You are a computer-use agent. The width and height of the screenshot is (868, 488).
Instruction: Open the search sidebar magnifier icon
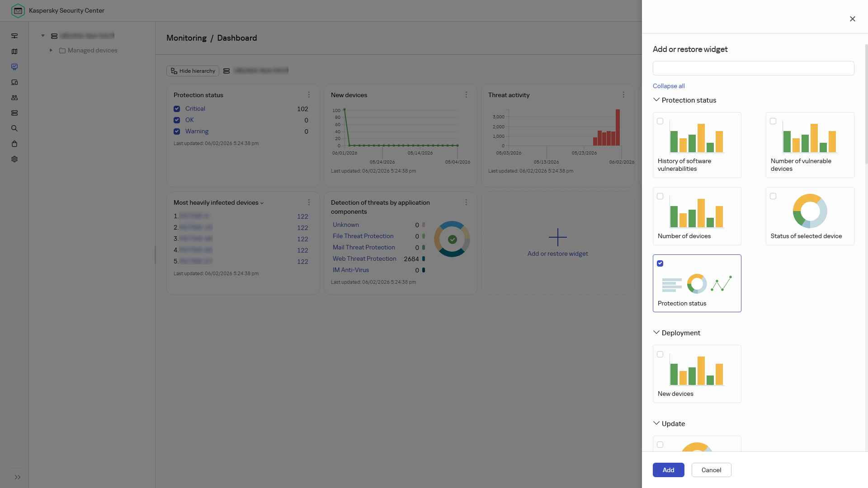pos(14,128)
